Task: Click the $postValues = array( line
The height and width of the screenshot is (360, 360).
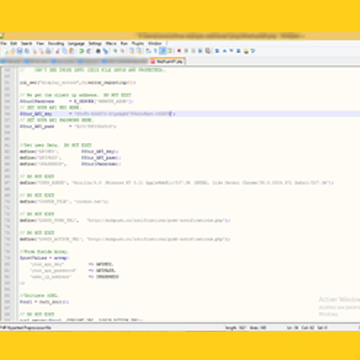Action: (44, 258)
